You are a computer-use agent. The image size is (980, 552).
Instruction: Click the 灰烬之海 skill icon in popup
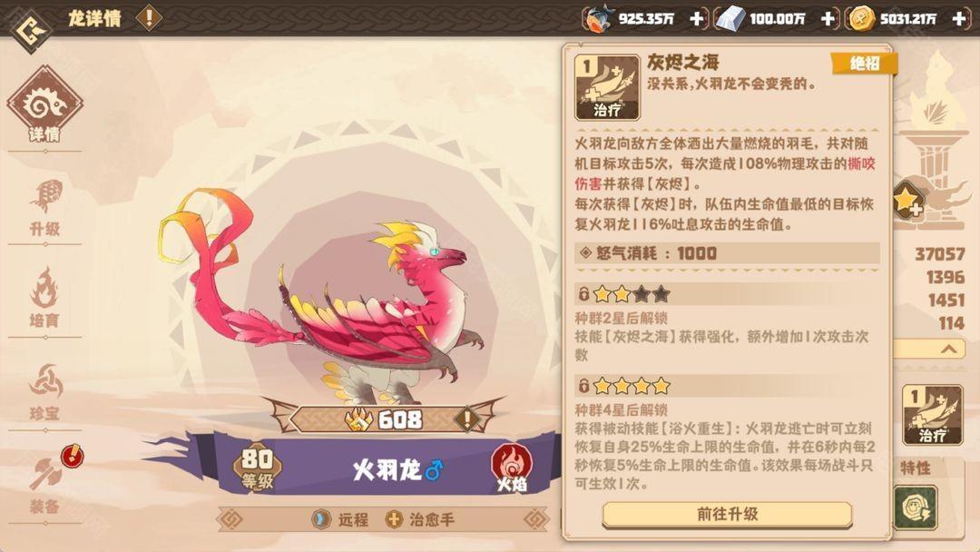(607, 87)
